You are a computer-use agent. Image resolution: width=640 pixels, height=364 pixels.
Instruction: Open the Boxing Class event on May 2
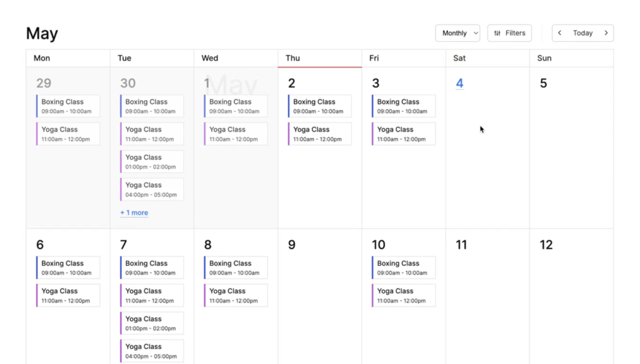[x=319, y=106]
